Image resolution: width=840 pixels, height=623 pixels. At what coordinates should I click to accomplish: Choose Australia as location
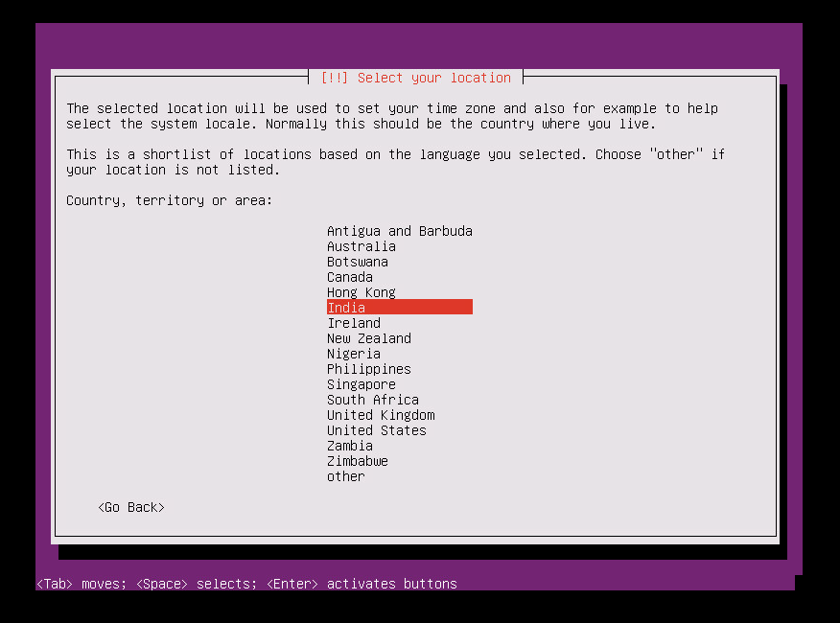coord(362,246)
